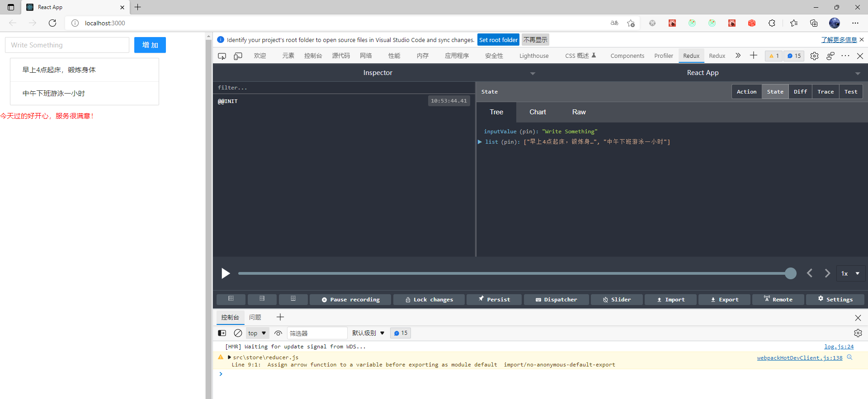Click the warning count badge showing 1

point(774,56)
